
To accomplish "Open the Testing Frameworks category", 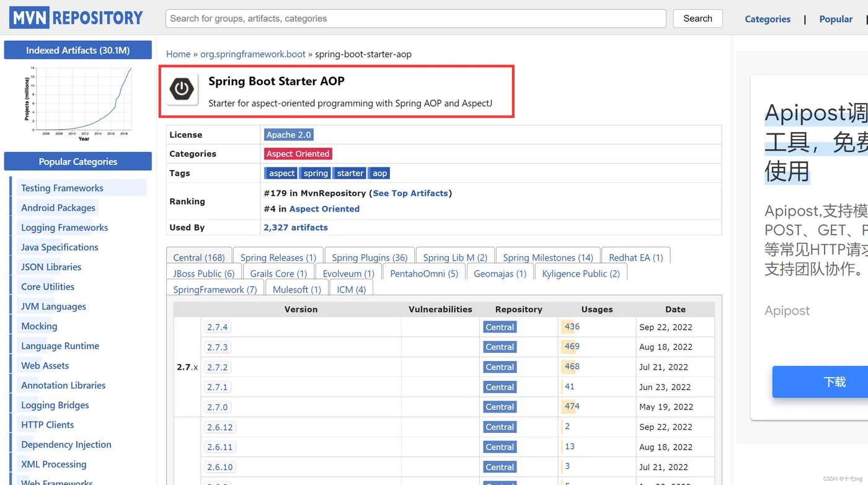I will (x=62, y=188).
